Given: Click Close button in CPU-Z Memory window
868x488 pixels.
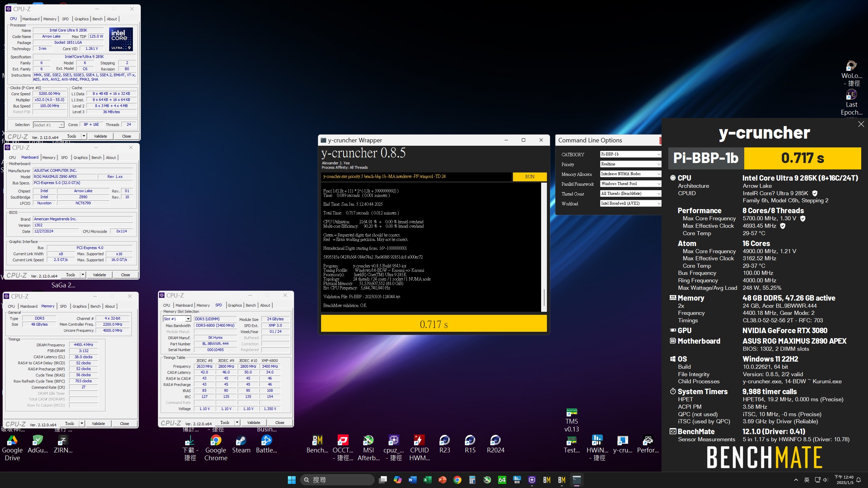Looking at the screenshot, I should coord(124,424).
